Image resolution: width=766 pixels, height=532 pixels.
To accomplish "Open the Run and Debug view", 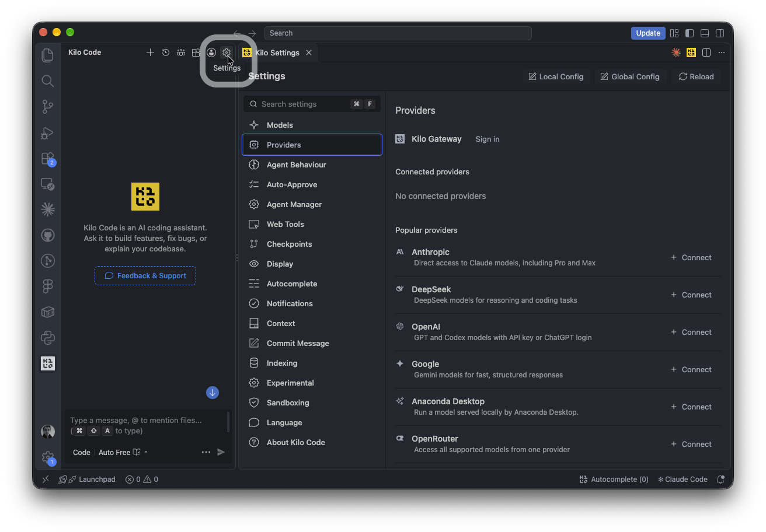I will pos(48,133).
